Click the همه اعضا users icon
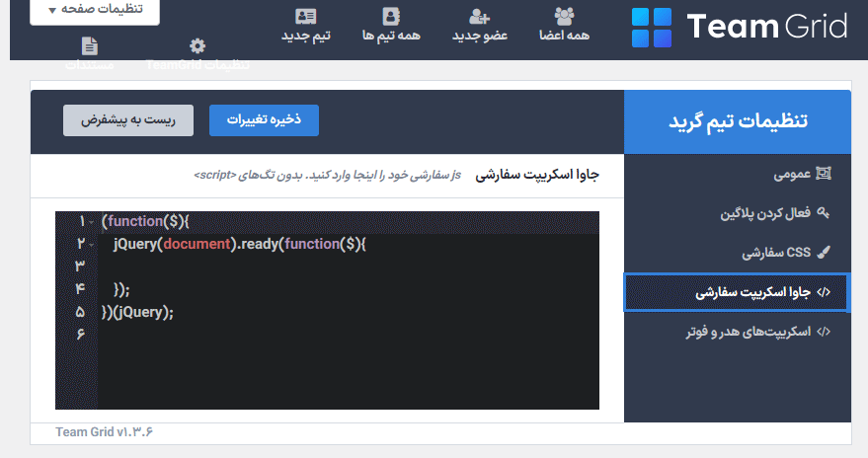Image resolution: width=868 pixels, height=458 pixels. point(564,16)
